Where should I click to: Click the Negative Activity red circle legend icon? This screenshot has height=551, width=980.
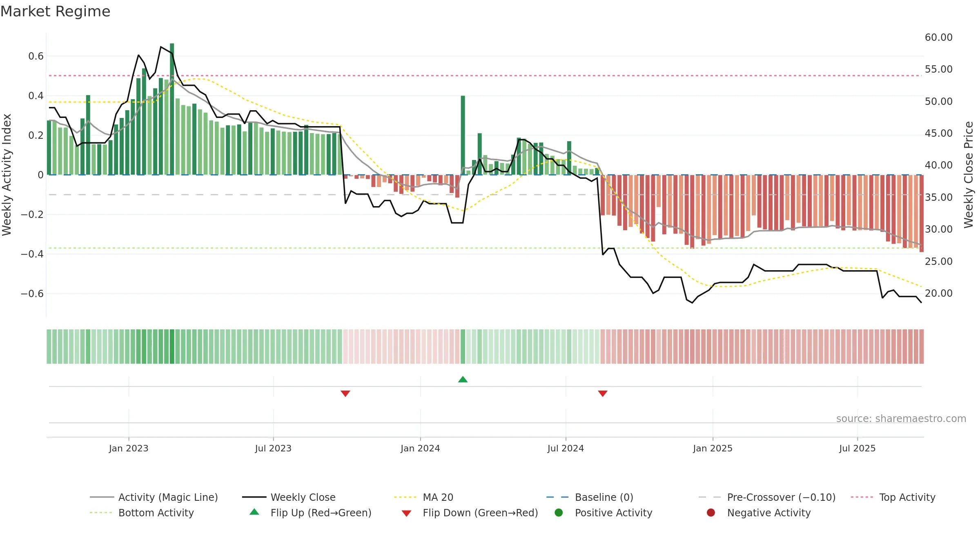711,512
